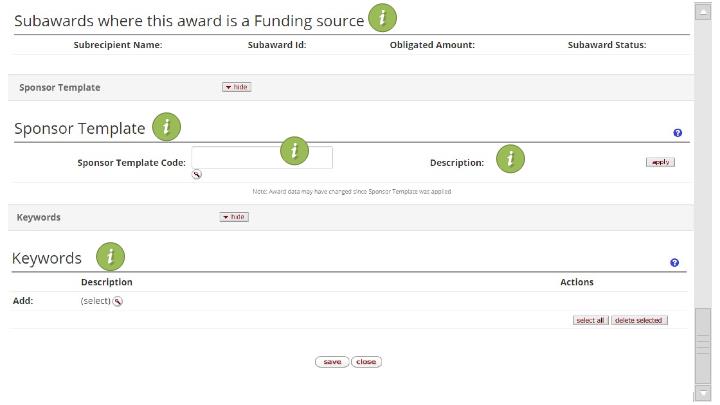Click info icon beside Subawards Funding source heading
Screen dimensions: 720x405
[x=382, y=17]
